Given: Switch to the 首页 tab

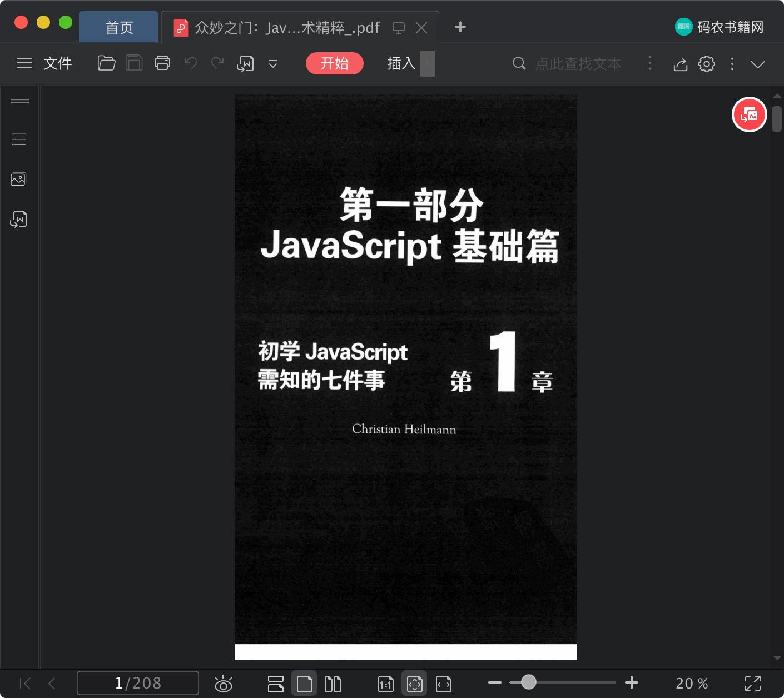Looking at the screenshot, I should (119, 27).
